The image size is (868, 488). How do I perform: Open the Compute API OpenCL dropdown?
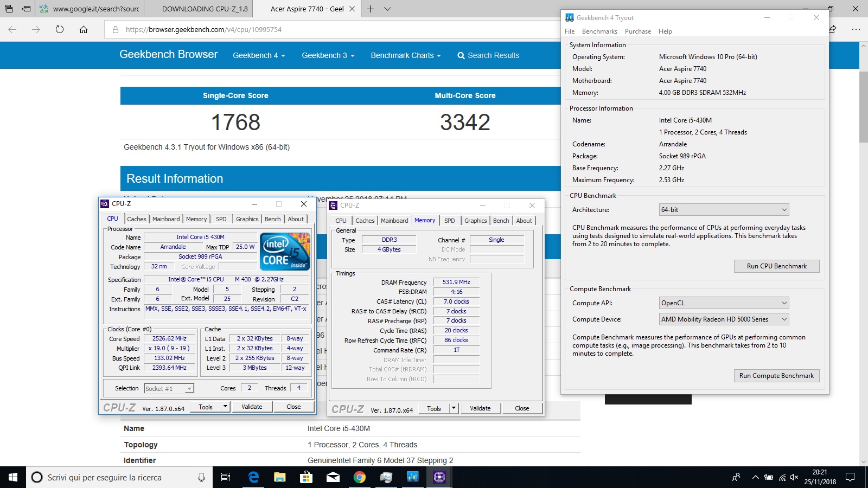coord(724,303)
